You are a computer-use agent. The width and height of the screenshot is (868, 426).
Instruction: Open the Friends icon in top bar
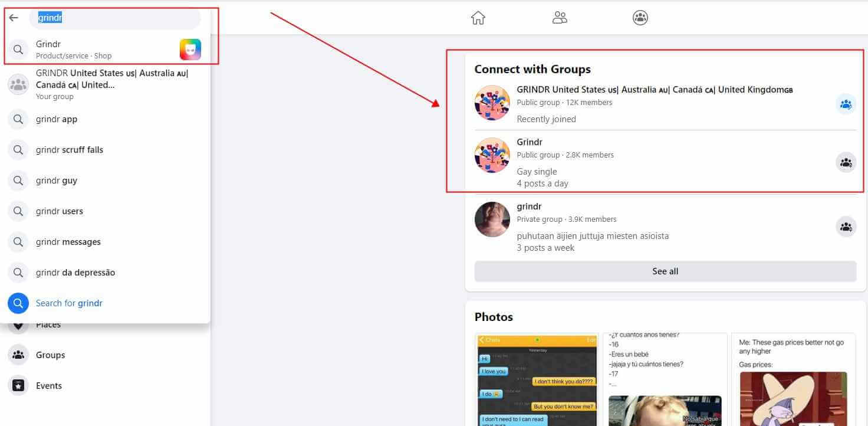[559, 18]
